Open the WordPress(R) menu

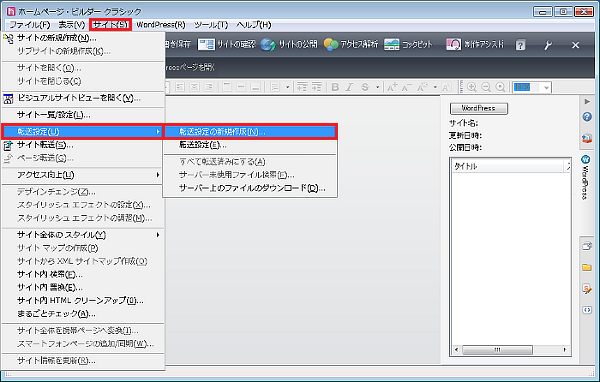(x=161, y=25)
